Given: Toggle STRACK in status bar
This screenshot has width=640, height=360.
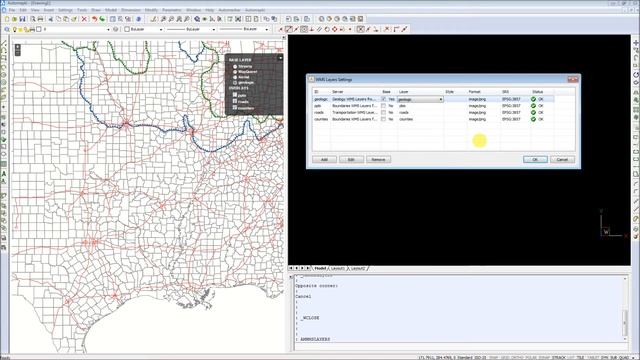Looking at the screenshot, I should 559,358.
